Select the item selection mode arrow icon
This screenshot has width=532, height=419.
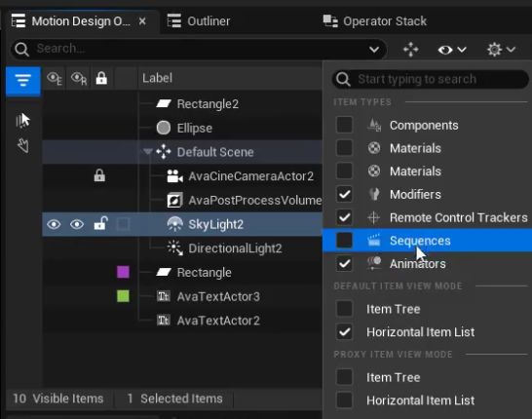22,120
